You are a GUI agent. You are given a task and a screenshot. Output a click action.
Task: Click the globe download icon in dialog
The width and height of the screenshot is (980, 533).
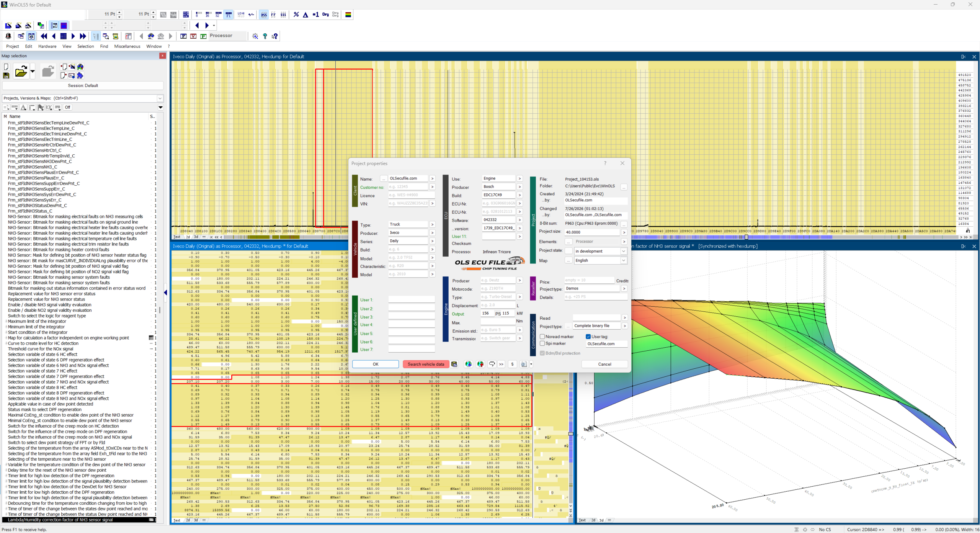468,364
